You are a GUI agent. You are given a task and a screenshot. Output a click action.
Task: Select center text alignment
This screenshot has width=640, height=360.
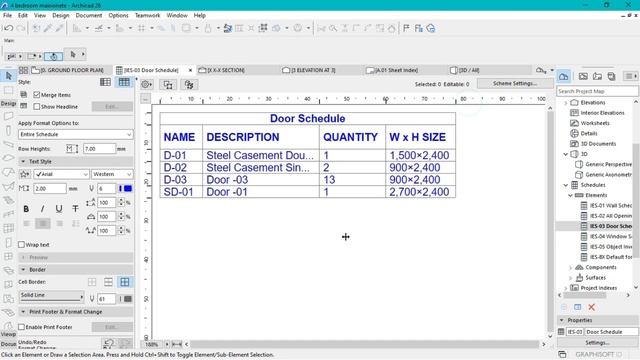[43, 223]
